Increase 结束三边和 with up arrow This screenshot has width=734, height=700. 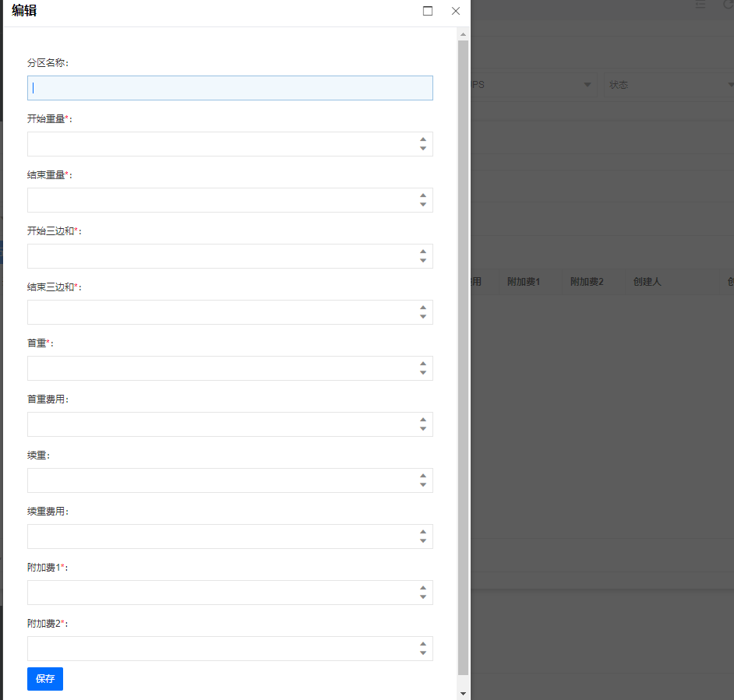click(423, 308)
